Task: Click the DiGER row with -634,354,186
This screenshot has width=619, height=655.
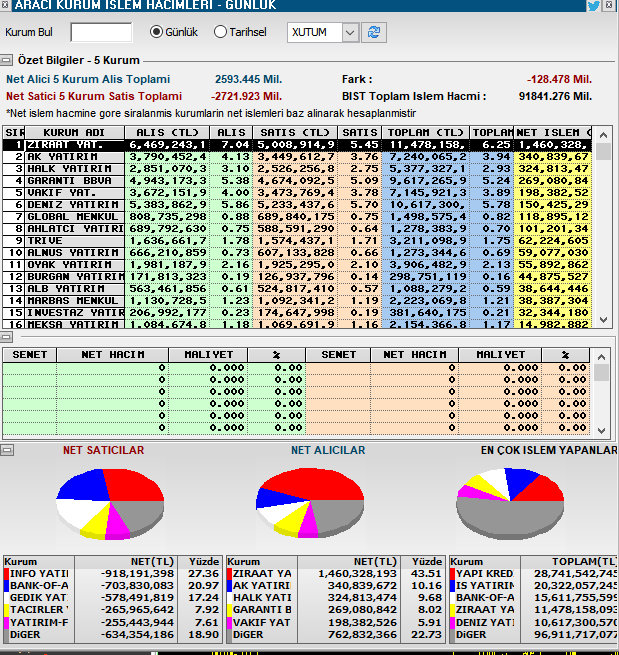Action: click(112, 635)
